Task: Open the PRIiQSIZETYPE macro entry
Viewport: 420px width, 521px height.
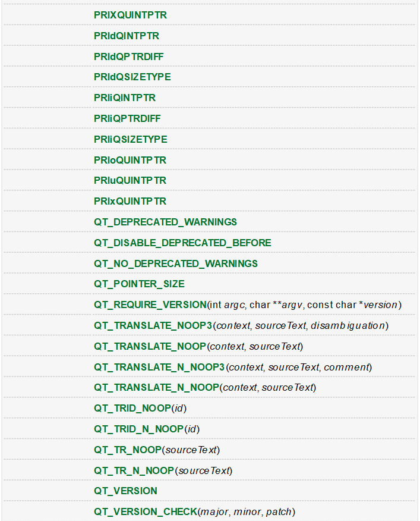Action: tap(131, 139)
